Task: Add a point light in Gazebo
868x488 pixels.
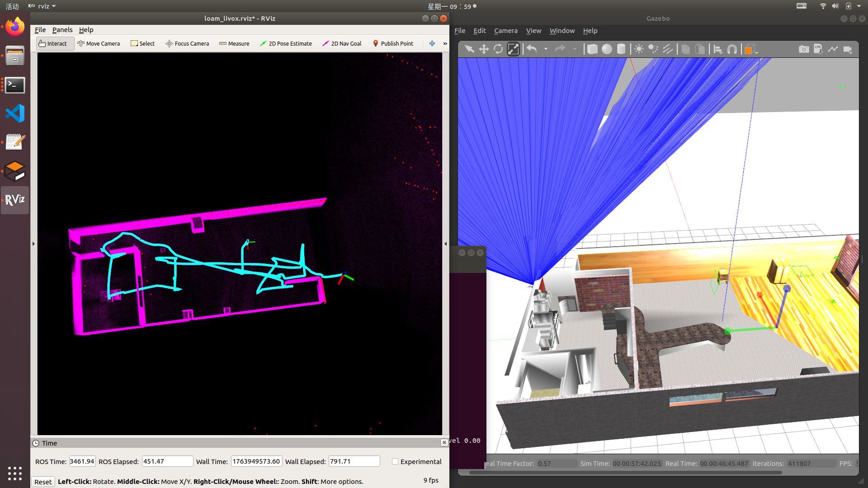Action: [639, 49]
